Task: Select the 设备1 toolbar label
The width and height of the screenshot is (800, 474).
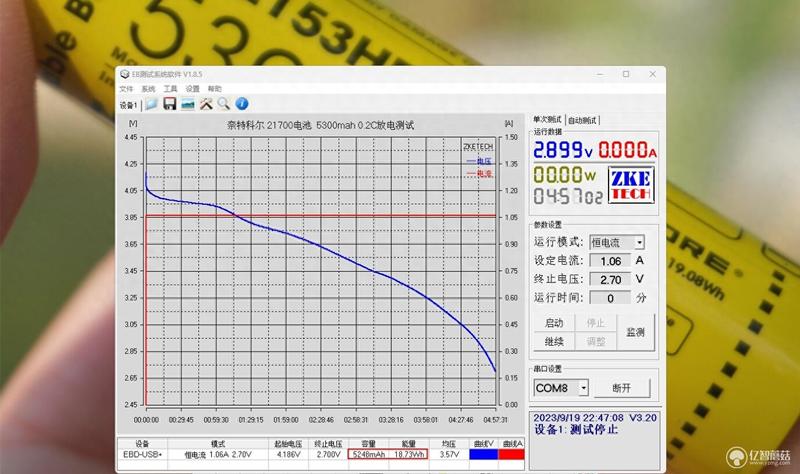Action: click(x=128, y=105)
